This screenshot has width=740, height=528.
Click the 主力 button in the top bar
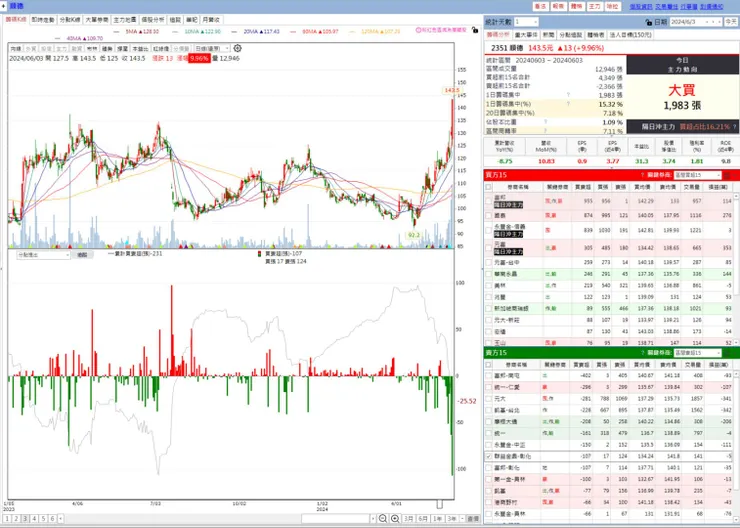click(595, 6)
